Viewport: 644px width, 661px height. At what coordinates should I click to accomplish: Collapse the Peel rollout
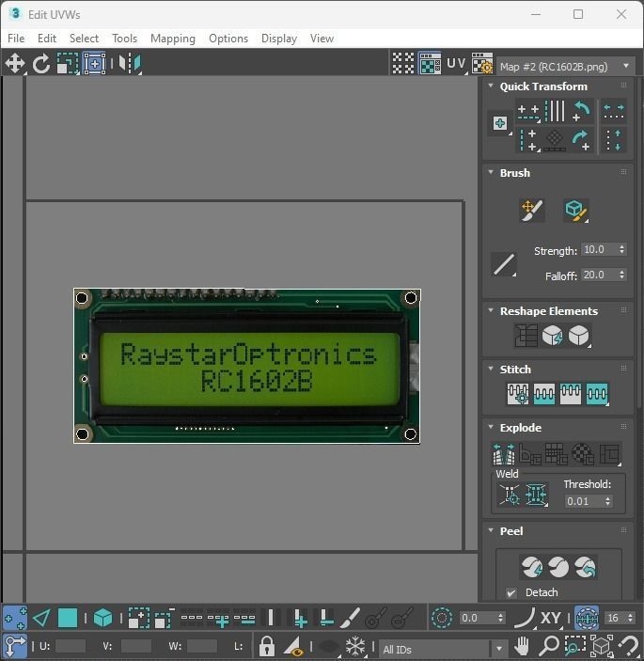(491, 530)
